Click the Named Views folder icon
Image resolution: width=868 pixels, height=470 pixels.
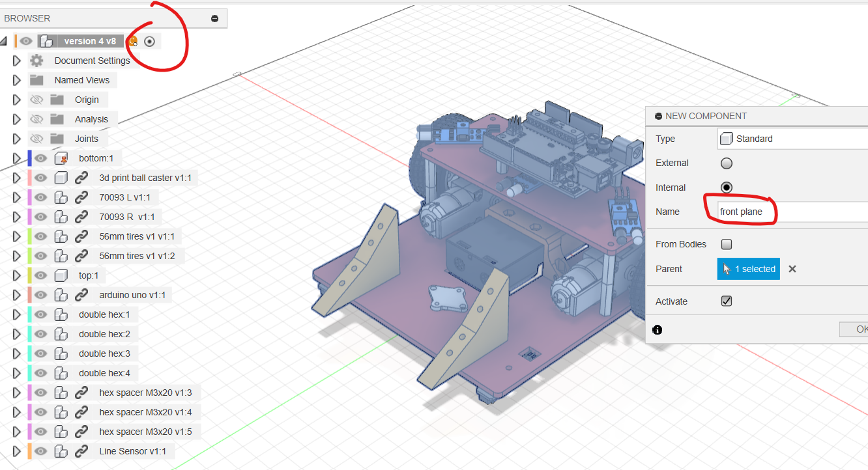tap(36, 80)
